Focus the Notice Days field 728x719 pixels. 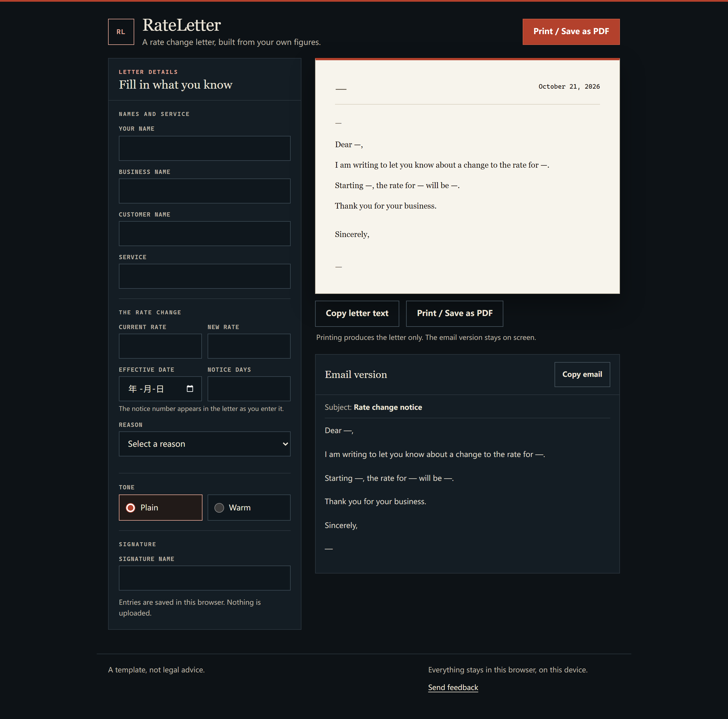pyautogui.click(x=249, y=389)
